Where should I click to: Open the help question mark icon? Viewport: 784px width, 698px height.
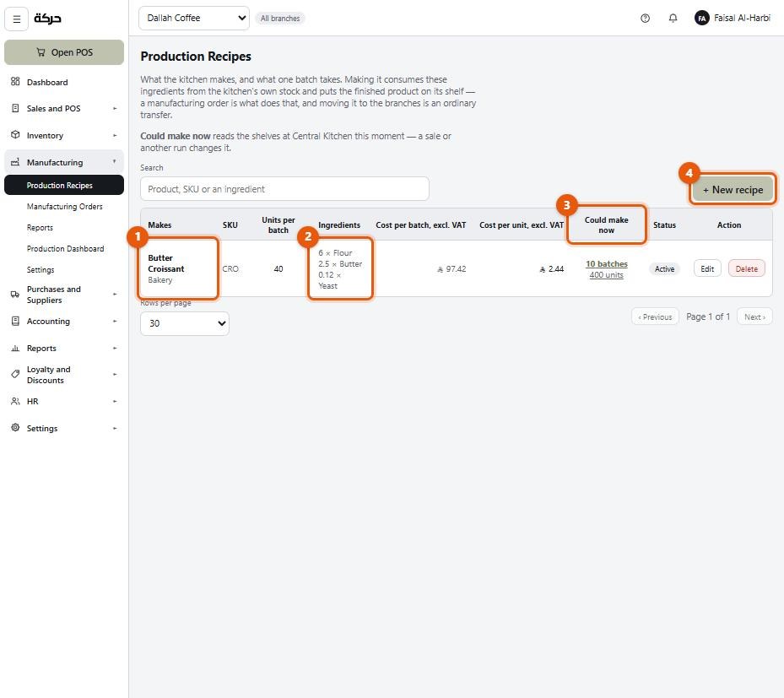coord(645,19)
